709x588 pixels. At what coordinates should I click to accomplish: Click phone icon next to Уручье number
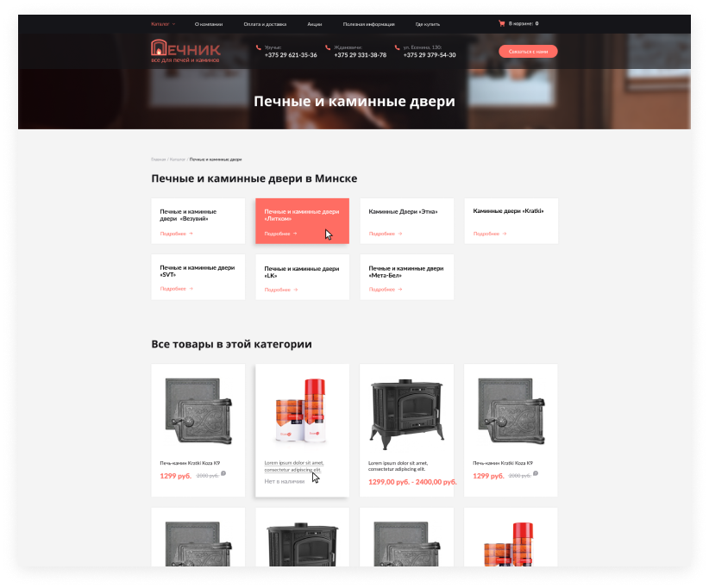[x=258, y=47]
